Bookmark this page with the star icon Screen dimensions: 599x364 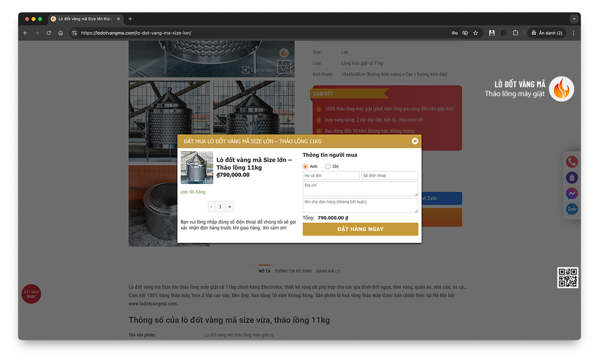click(475, 33)
